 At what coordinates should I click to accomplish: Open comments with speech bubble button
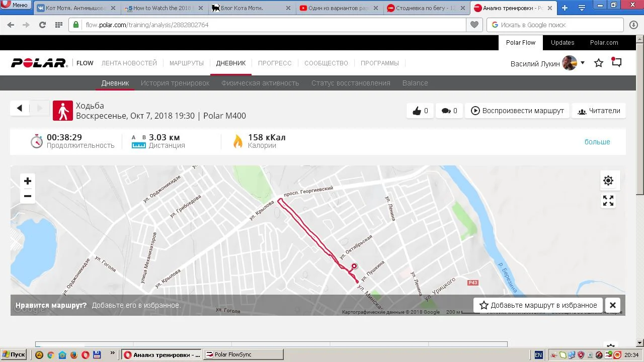[x=449, y=111]
